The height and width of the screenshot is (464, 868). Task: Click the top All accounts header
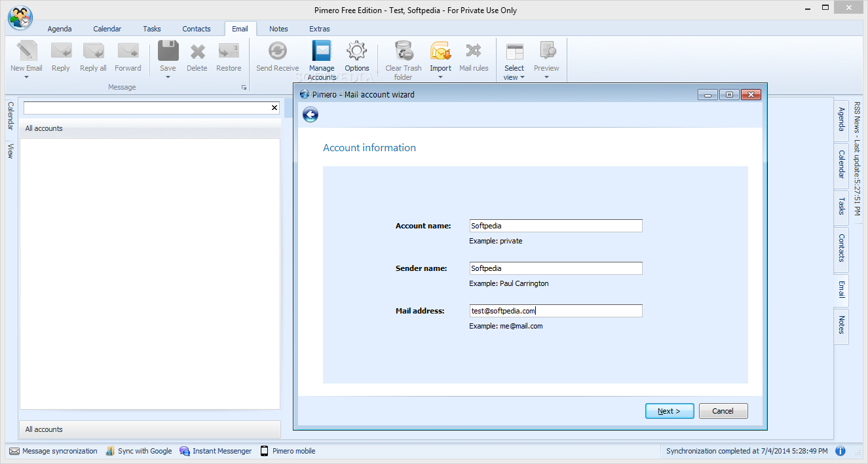150,128
